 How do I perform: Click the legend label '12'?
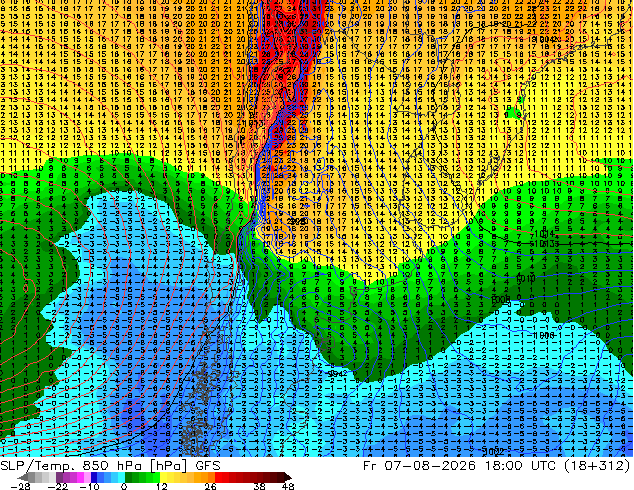point(162,486)
